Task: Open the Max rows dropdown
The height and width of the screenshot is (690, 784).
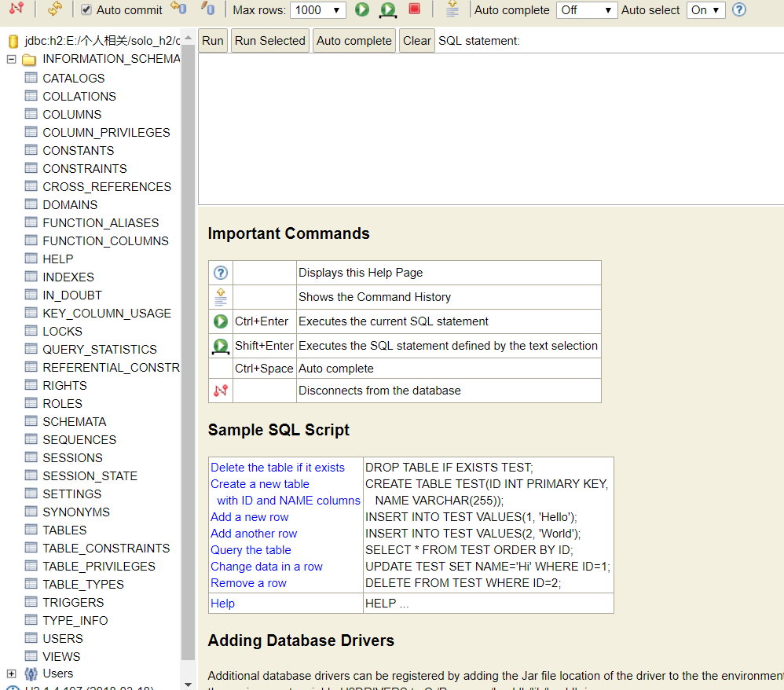Action: click(317, 10)
